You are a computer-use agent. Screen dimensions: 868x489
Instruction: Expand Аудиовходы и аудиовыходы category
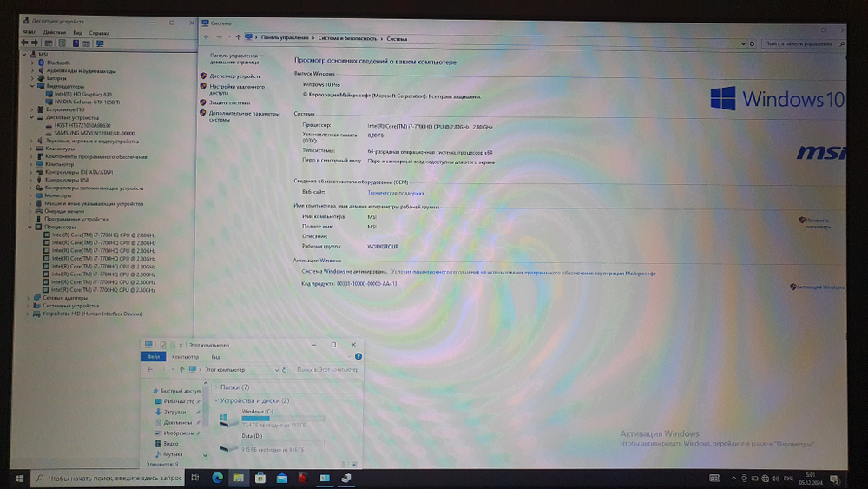(32, 70)
